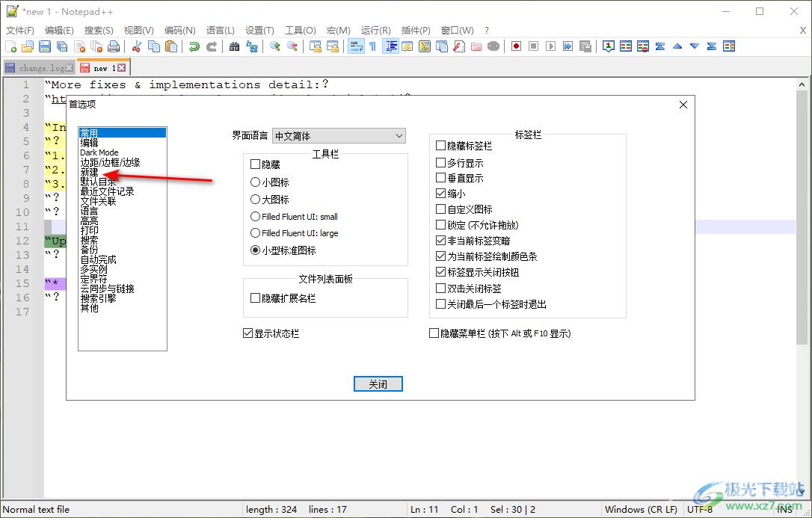
Task: Open the 插件(P) menu
Action: tap(416, 31)
